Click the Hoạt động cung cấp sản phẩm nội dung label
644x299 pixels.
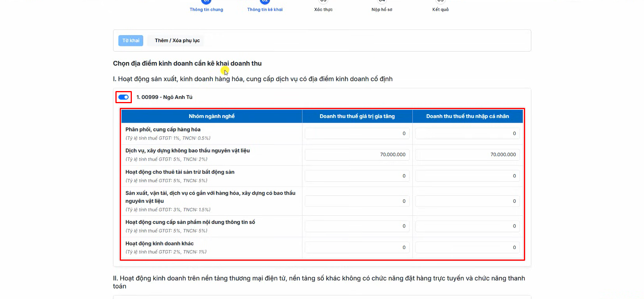[190, 222]
